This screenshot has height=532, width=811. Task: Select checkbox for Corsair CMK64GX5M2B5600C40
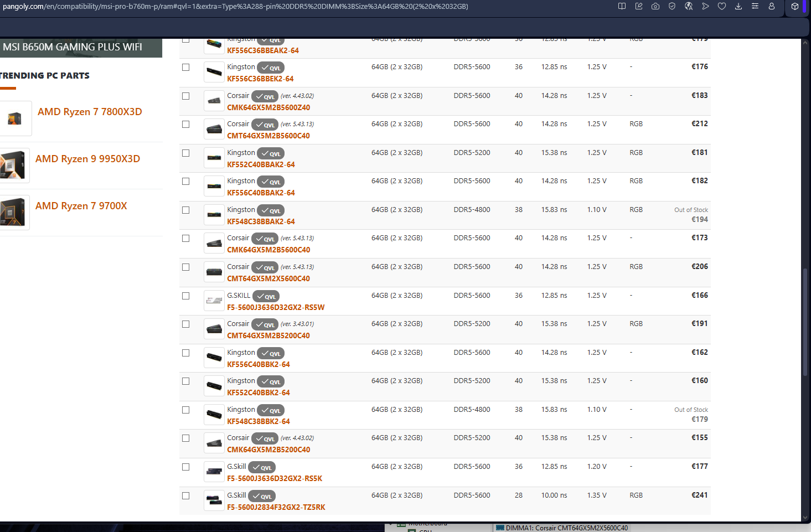click(x=186, y=238)
